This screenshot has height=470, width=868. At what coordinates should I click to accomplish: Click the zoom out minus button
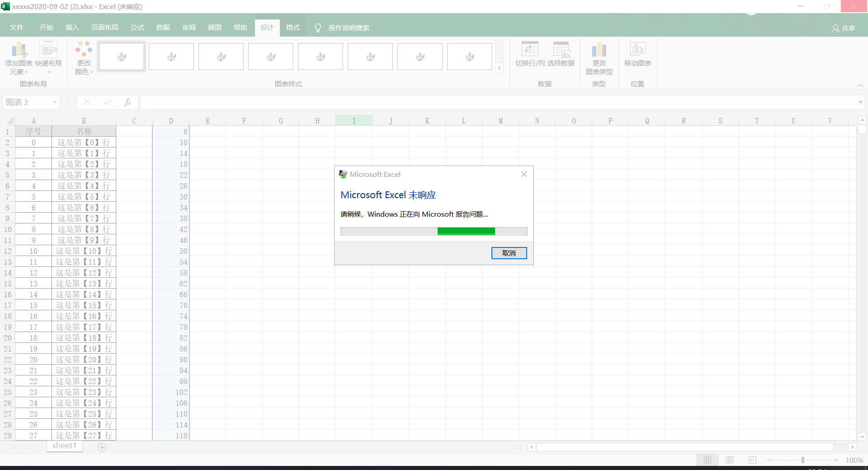[x=769, y=460]
